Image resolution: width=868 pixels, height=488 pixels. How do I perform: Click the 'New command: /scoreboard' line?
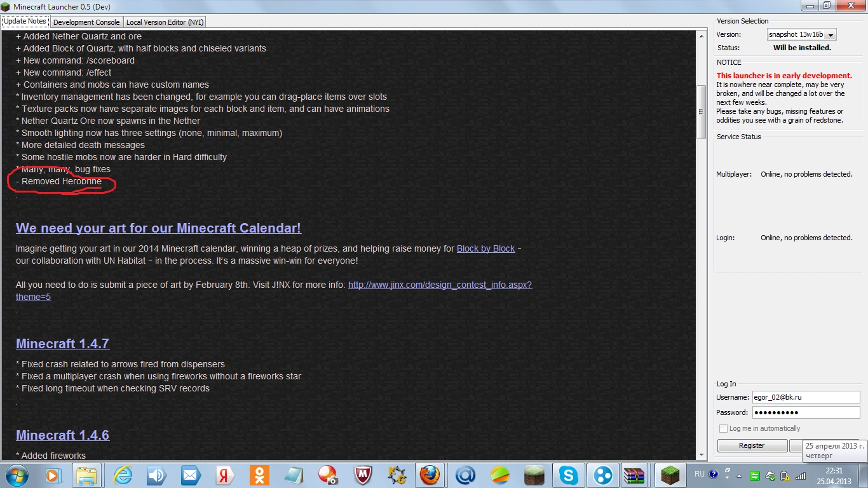point(75,60)
